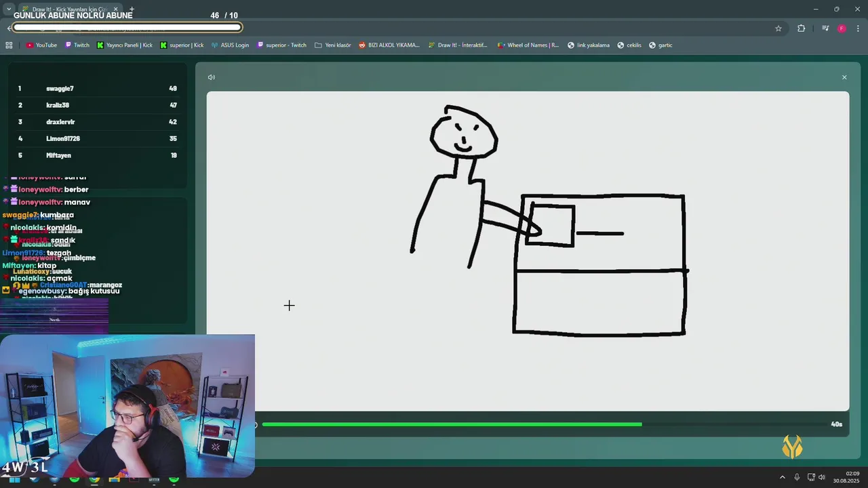Viewport: 868px width, 488px height.
Task: Click the chat message 'bağış kutusuu'
Action: click(94, 291)
